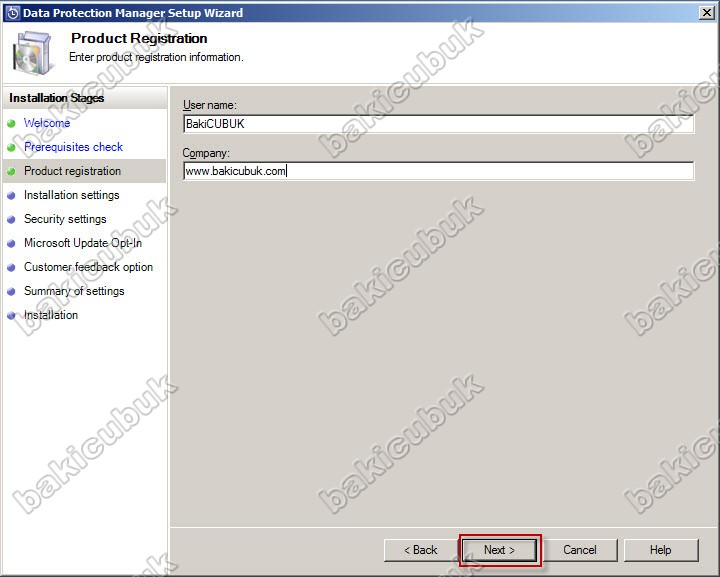Image resolution: width=720 pixels, height=577 pixels.
Task: Select Microsoft Update Opt-In stage text
Action: click(x=83, y=243)
